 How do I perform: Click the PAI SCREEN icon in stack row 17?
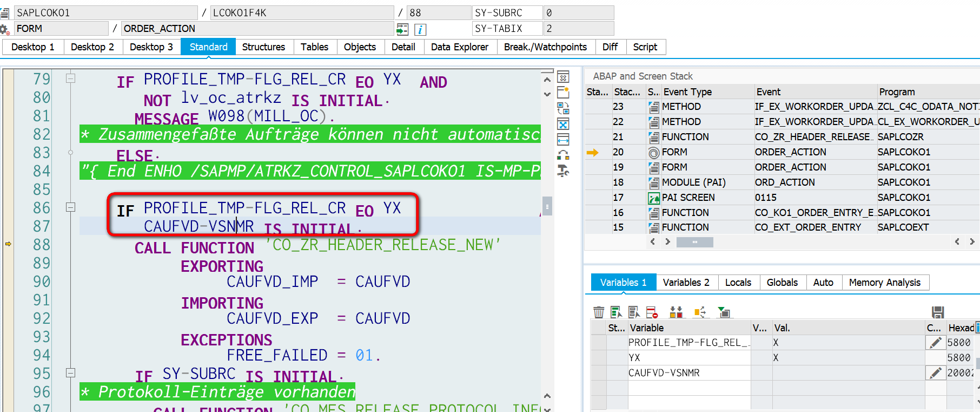653,198
